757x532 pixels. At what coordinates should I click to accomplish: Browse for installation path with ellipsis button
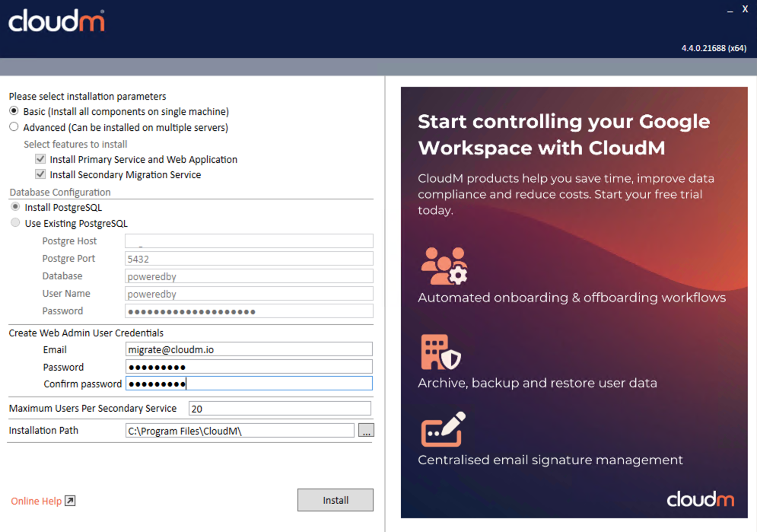(x=367, y=431)
